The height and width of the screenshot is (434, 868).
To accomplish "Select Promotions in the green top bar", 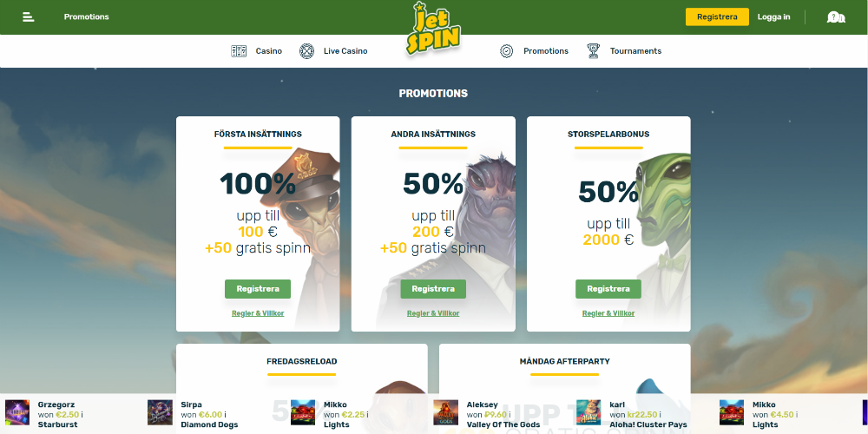I will click(x=86, y=17).
